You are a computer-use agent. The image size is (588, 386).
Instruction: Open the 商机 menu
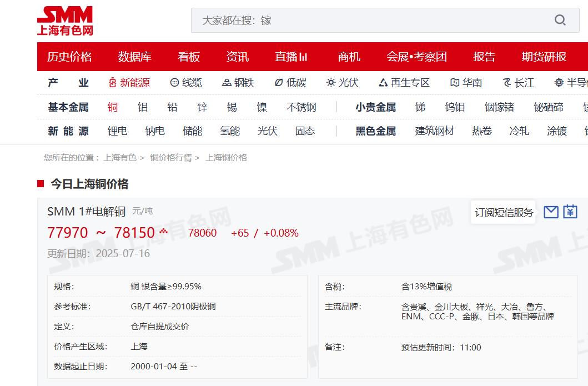(x=349, y=57)
